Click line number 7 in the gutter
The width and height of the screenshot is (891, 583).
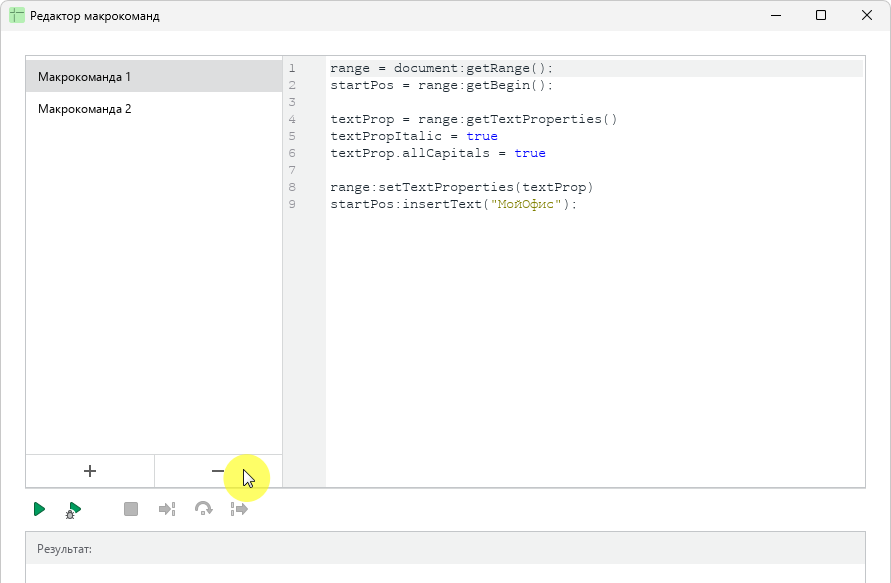pyautogui.click(x=292, y=170)
